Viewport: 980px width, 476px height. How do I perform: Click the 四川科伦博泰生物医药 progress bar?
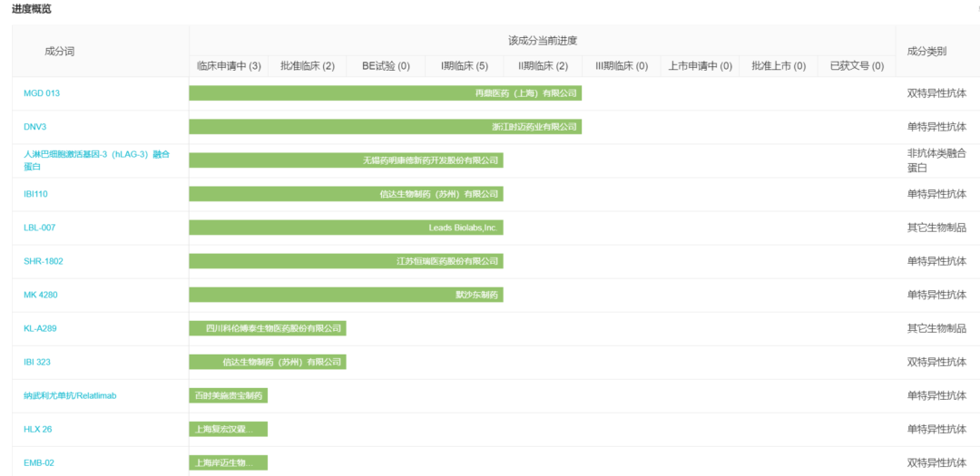pos(268,328)
